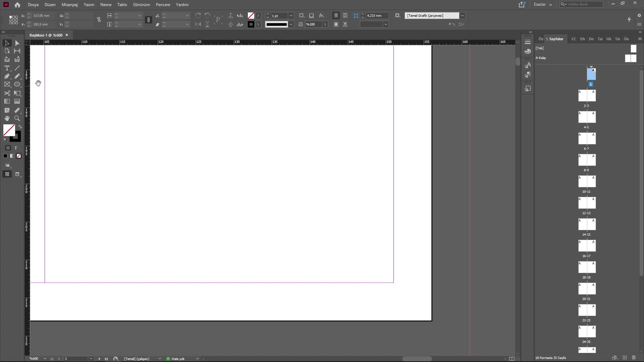Apply None mode button
The height and width of the screenshot is (362, 644).
click(x=19, y=156)
